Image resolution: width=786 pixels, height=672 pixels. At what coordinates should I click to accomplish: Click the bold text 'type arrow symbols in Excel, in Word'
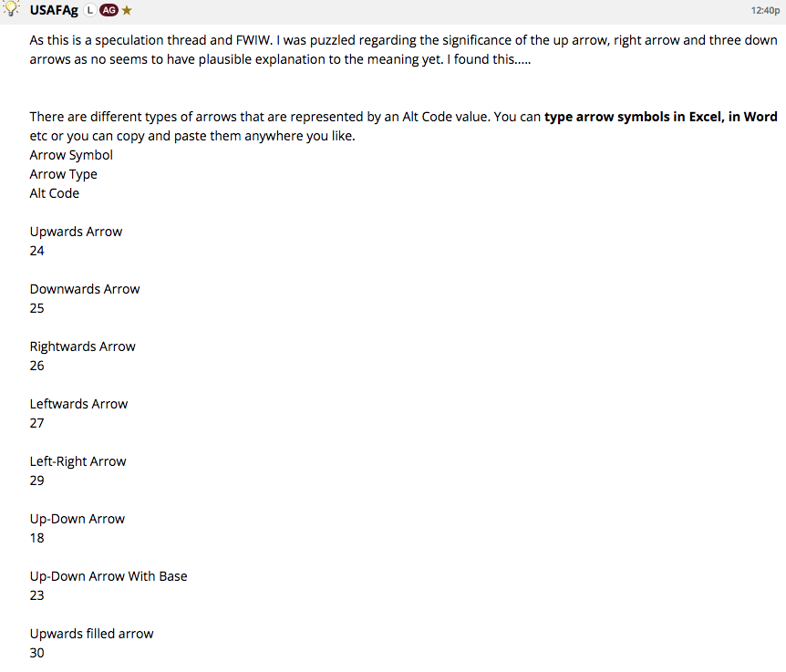point(661,117)
